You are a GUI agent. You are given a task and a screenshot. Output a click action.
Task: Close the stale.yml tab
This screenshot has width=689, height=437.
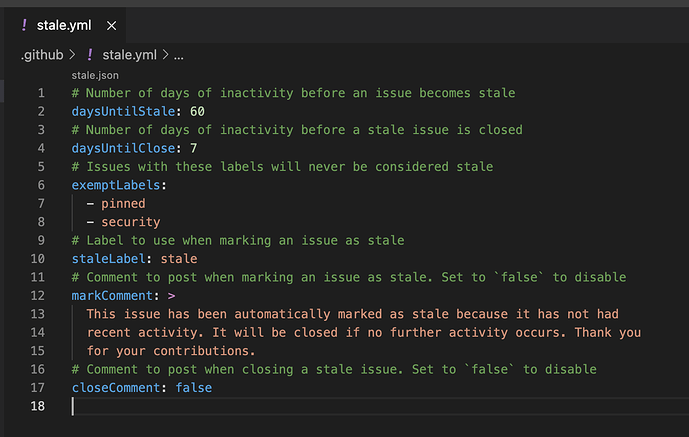coord(112,26)
